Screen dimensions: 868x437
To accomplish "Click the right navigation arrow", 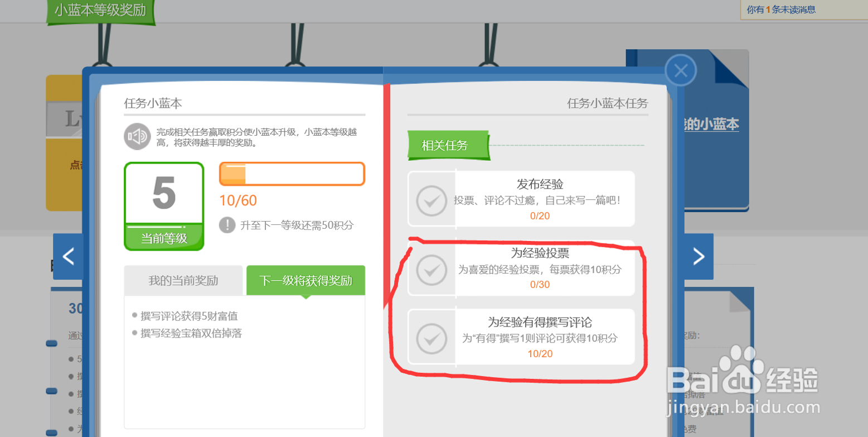I will [x=699, y=256].
